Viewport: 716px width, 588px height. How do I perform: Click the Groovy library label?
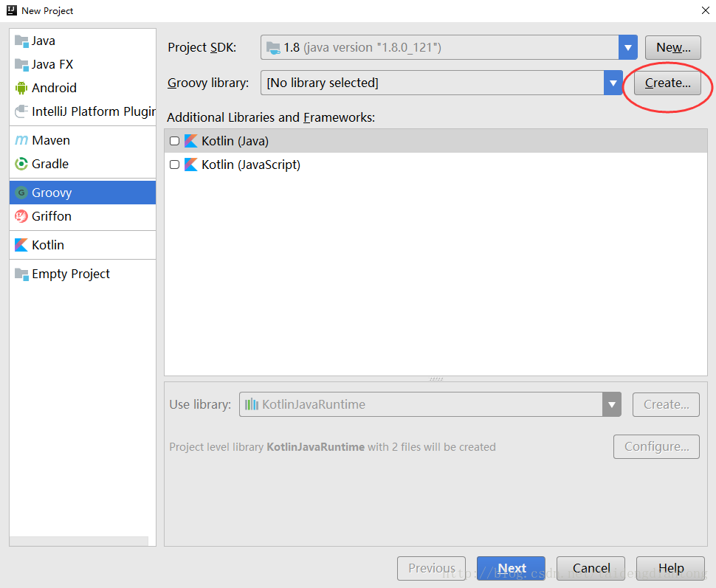point(208,83)
